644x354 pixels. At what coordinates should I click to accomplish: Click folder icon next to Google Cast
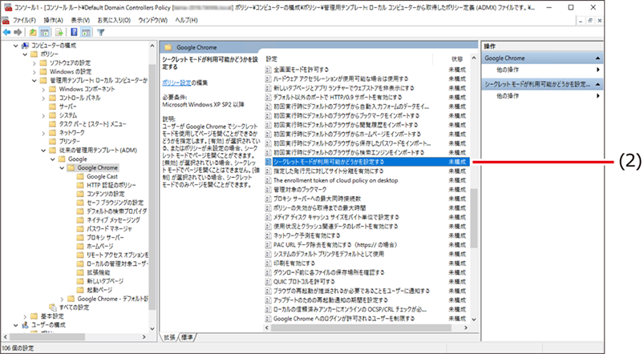coord(80,176)
